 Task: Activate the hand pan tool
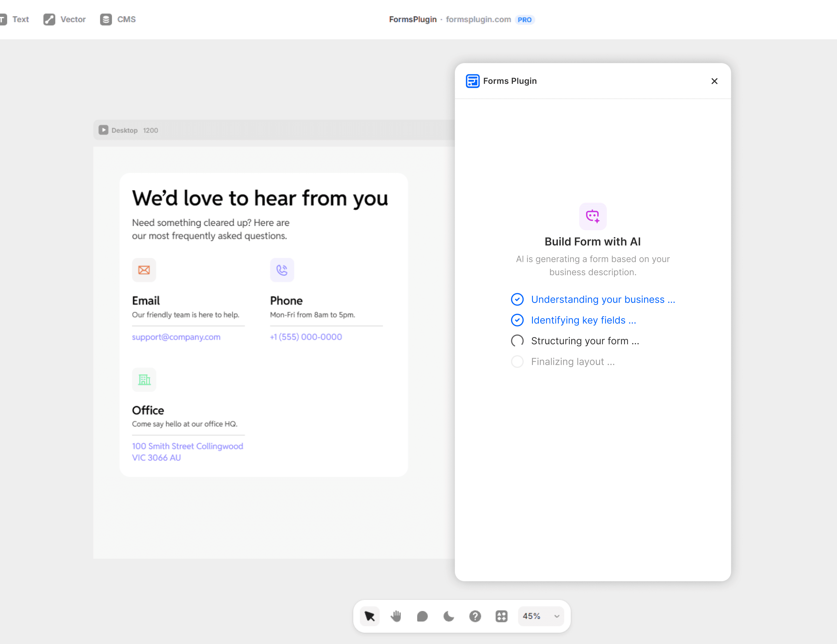[x=396, y=616]
